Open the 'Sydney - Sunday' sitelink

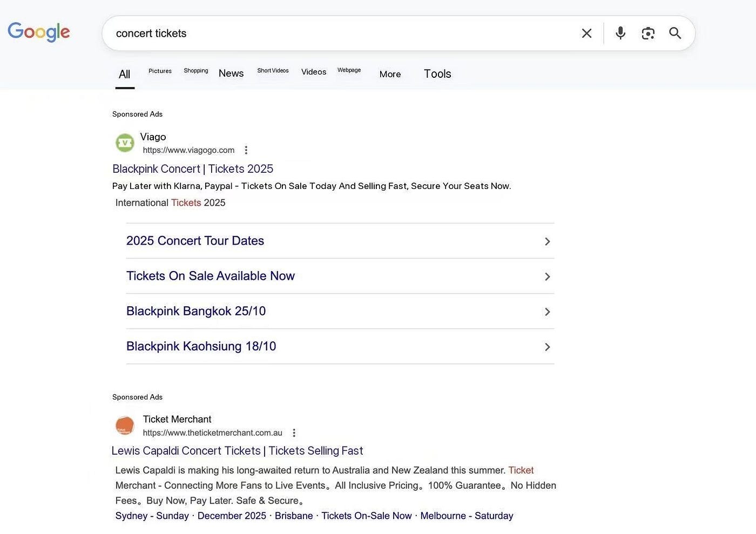[152, 516]
